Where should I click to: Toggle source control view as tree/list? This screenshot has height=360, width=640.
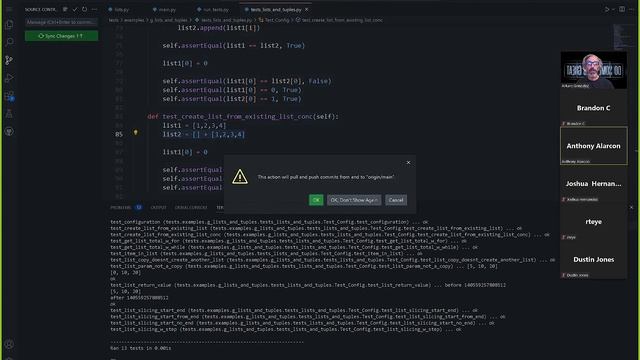click(x=65, y=9)
